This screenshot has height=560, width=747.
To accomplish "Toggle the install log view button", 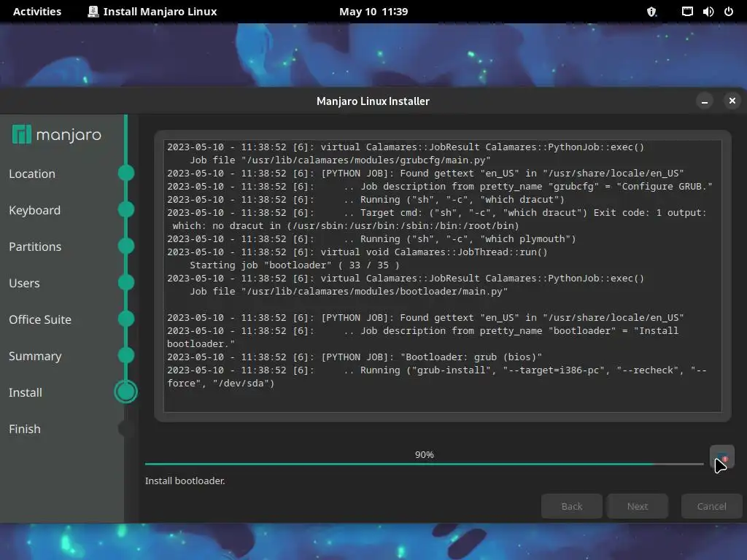I will pyautogui.click(x=721, y=457).
